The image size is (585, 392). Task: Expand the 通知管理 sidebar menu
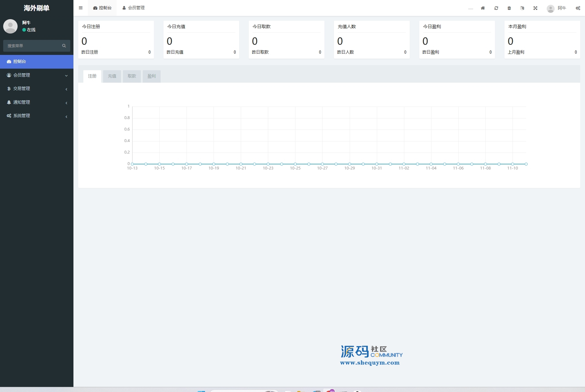point(36,102)
